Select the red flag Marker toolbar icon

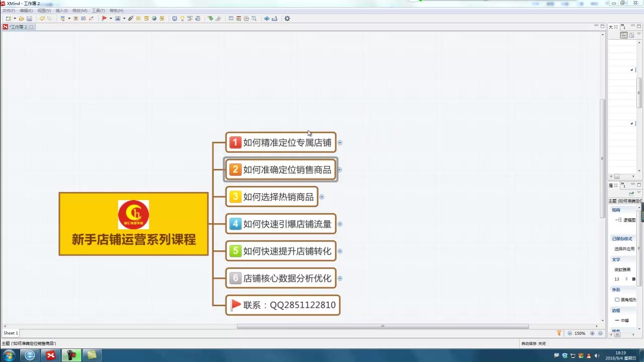pyautogui.click(x=104, y=18)
